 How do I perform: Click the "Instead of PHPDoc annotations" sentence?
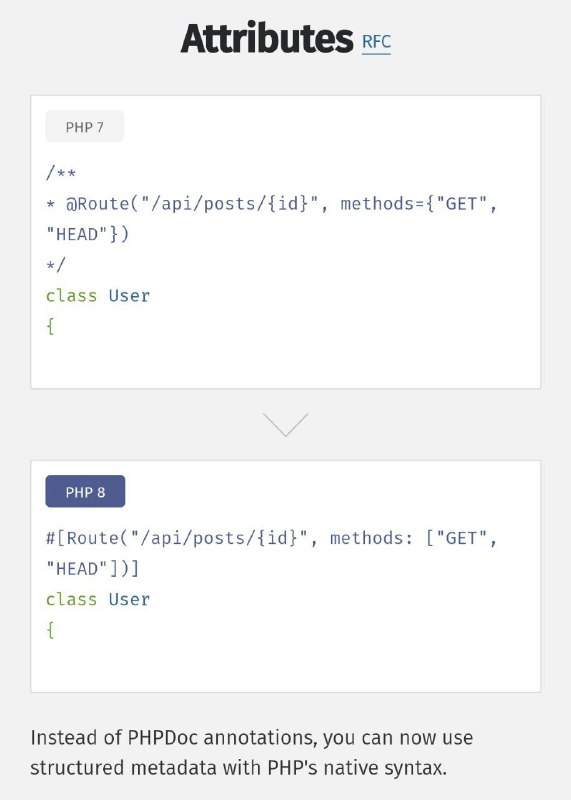(252, 738)
